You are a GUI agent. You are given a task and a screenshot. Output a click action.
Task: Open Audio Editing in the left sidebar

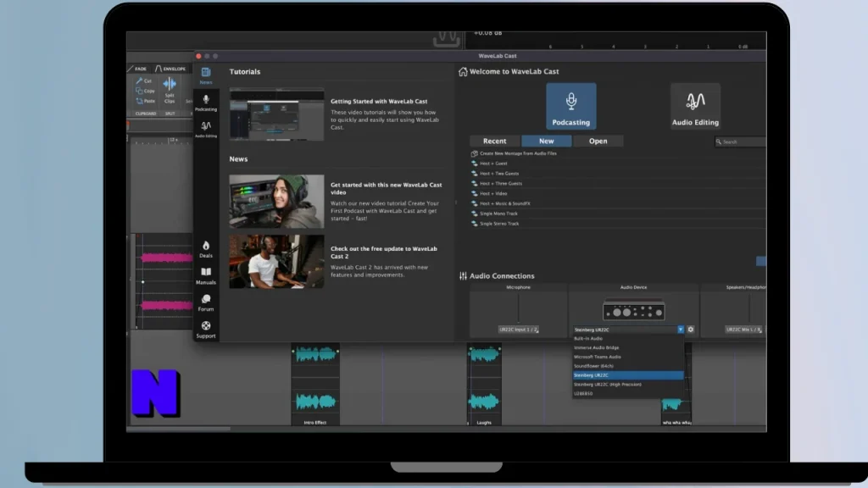tap(206, 130)
